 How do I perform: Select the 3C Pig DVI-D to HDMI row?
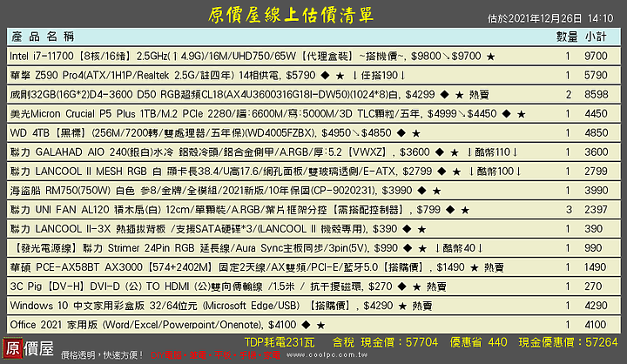coord(313,286)
